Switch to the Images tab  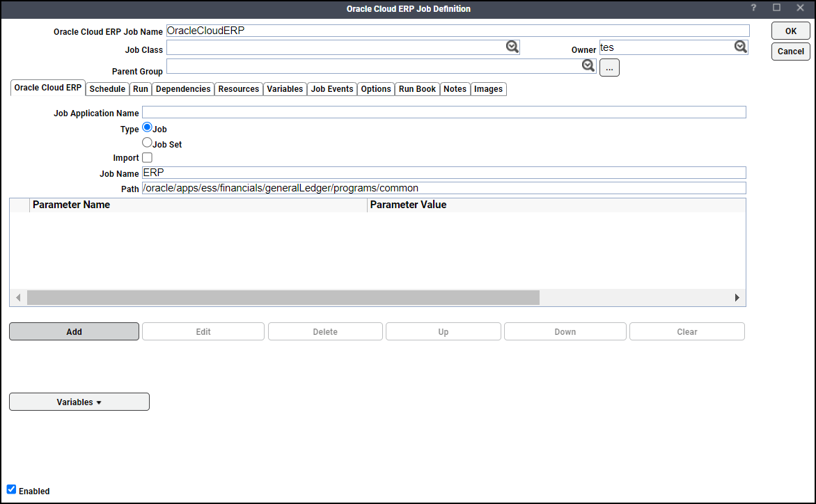coord(488,89)
